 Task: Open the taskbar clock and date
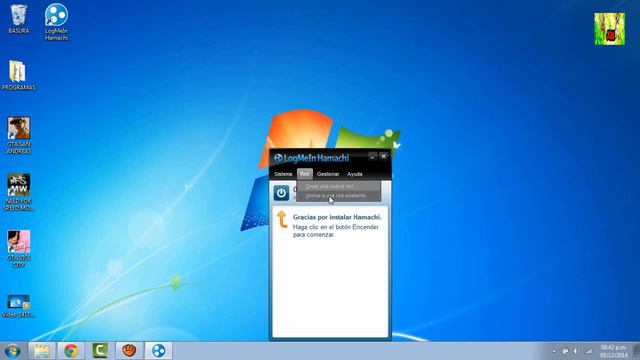614,351
